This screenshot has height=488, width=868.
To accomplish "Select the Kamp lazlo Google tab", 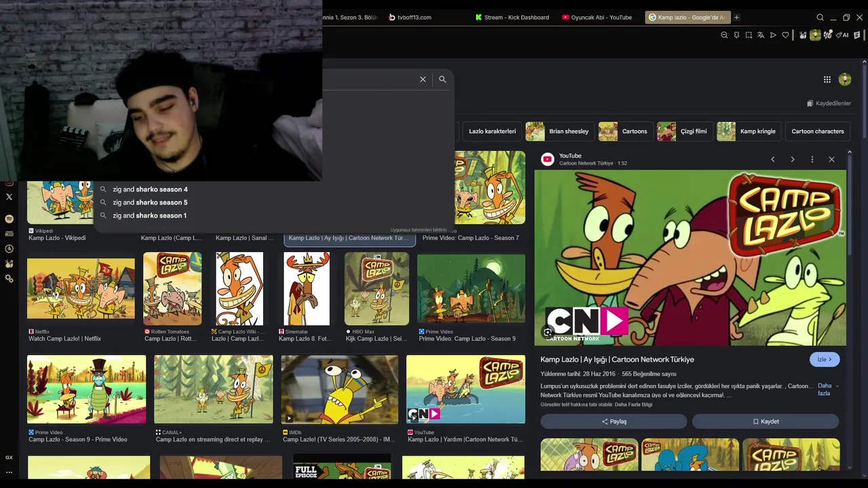I will (x=686, y=18).
